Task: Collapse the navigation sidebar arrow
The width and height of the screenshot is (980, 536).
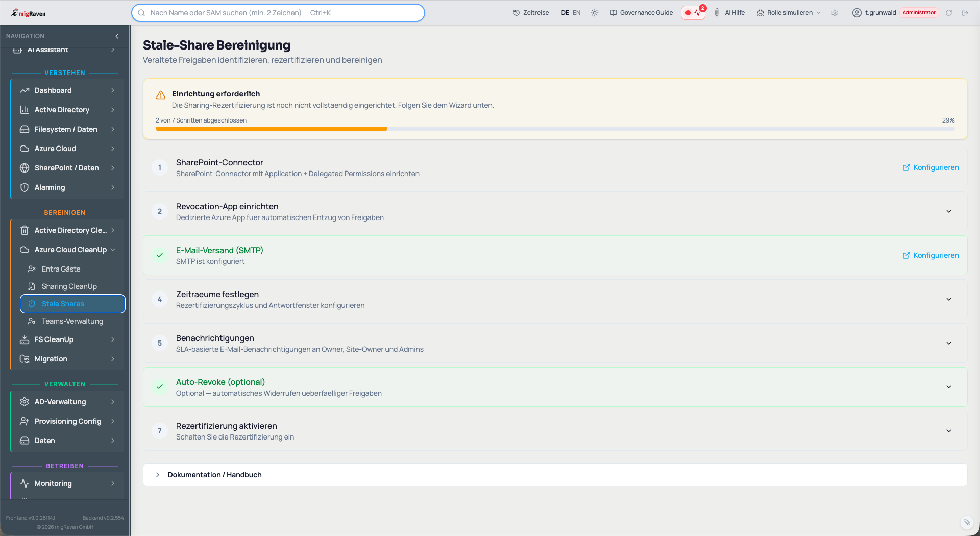Action: point(117,36)
